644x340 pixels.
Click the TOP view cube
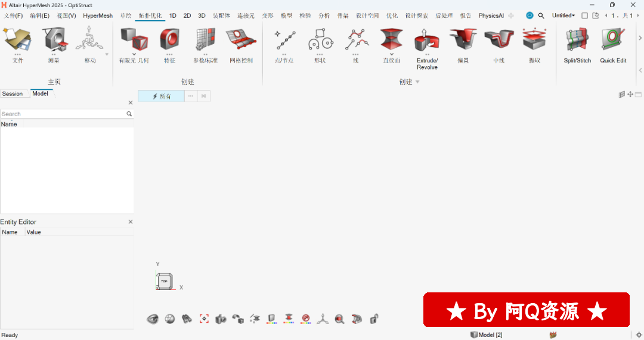click(165, 282)
